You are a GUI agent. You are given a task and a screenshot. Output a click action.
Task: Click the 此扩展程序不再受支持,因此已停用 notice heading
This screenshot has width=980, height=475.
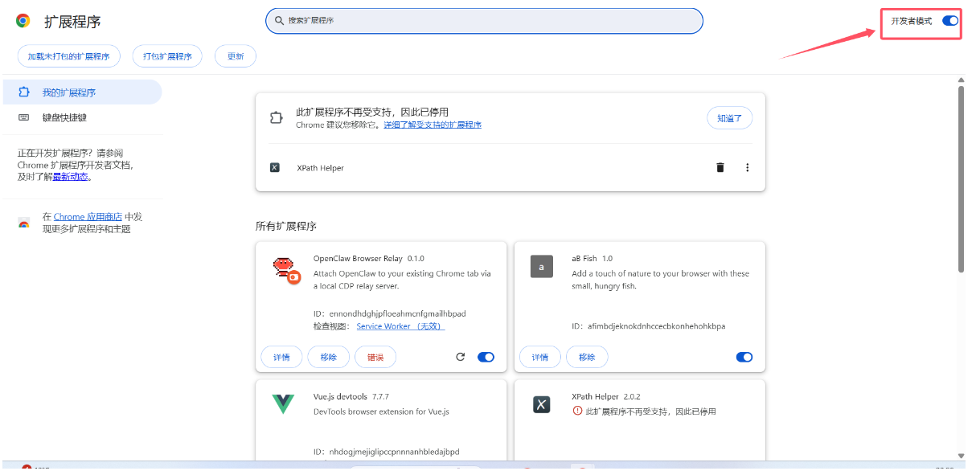(372, 112)
